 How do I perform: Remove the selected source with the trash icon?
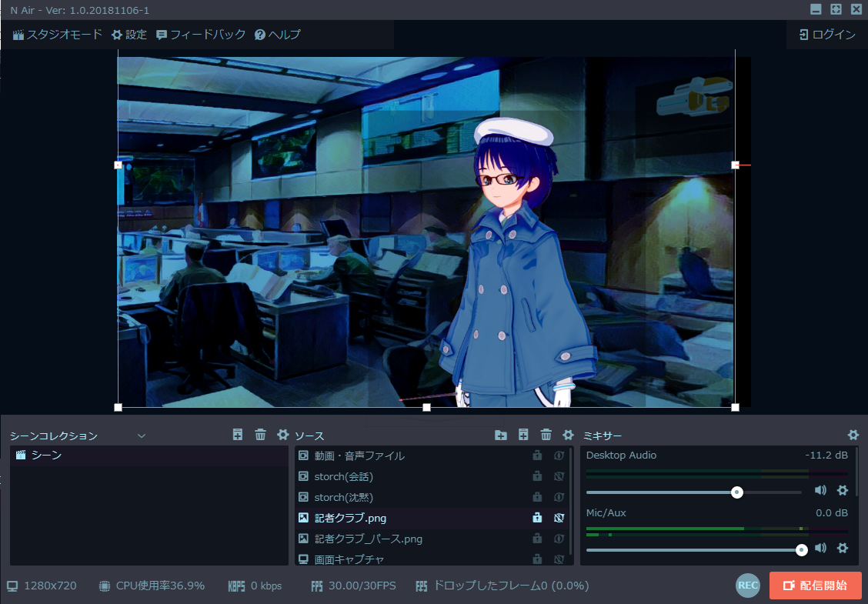pyautogui.click(x=546, y=435)
